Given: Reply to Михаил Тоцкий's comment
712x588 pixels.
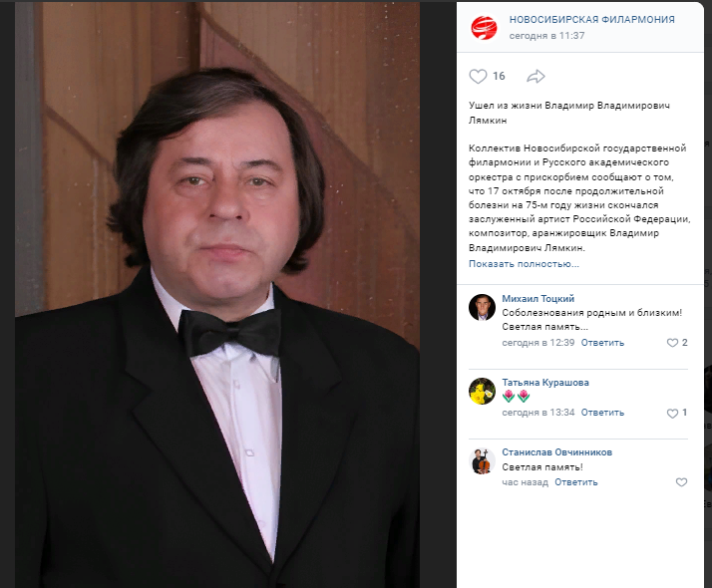Looking at the screenshot, I should coord(602,343).
